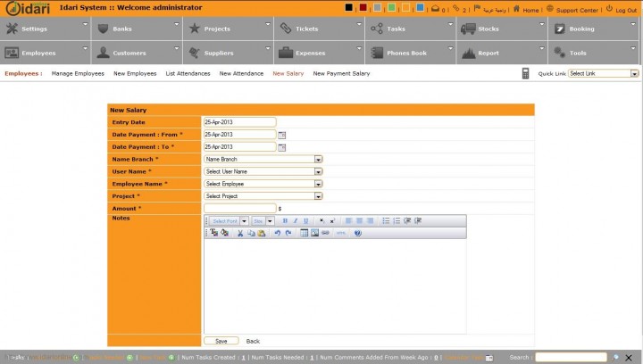The height and width of the screenshot is (364, 643).
Task: Toggle italic formatting in Notes editor
Action: tap(296, 220)
